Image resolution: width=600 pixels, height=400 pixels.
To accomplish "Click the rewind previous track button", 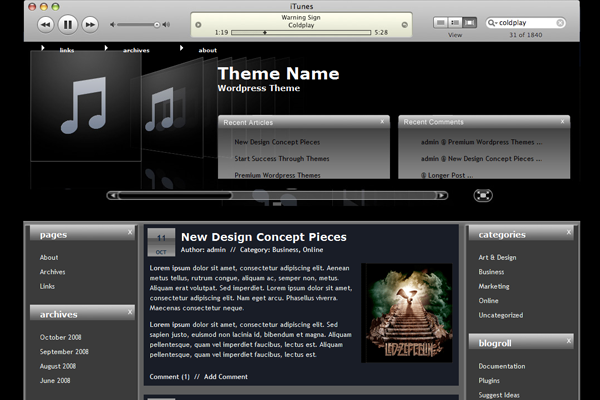I will 46,25.
